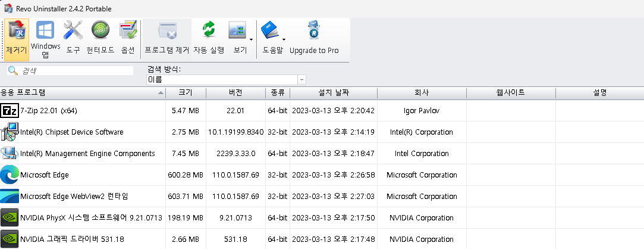Select Microsoft Edge WebView2 런타임 name

pyautogui.click(x=74, y=197)
